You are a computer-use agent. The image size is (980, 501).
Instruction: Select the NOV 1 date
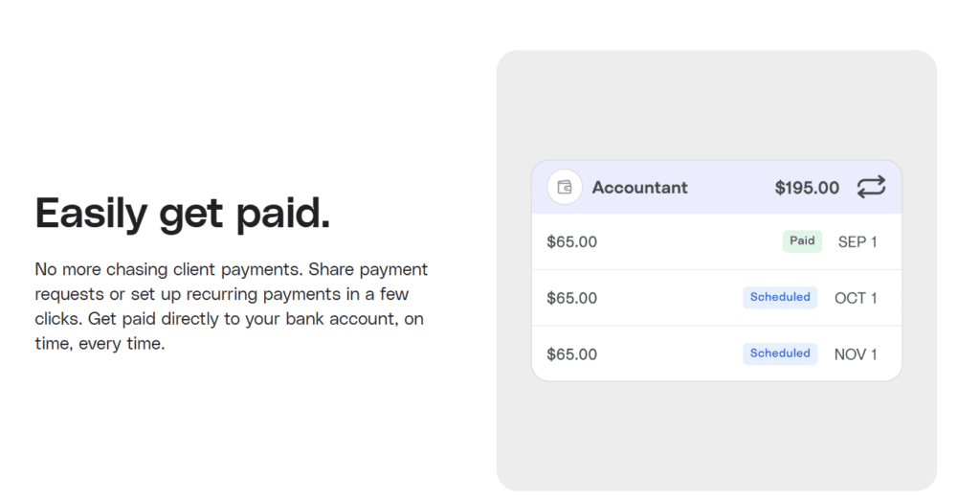pos(856,354)
